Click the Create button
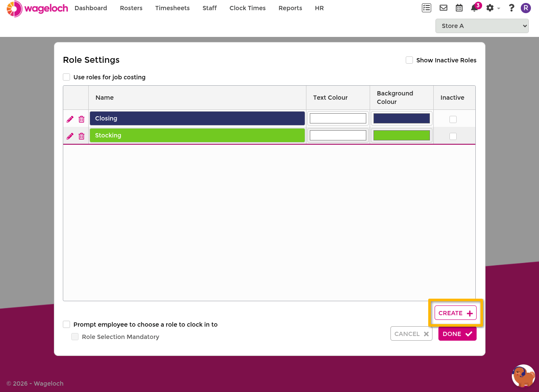 tap(455, 313)
